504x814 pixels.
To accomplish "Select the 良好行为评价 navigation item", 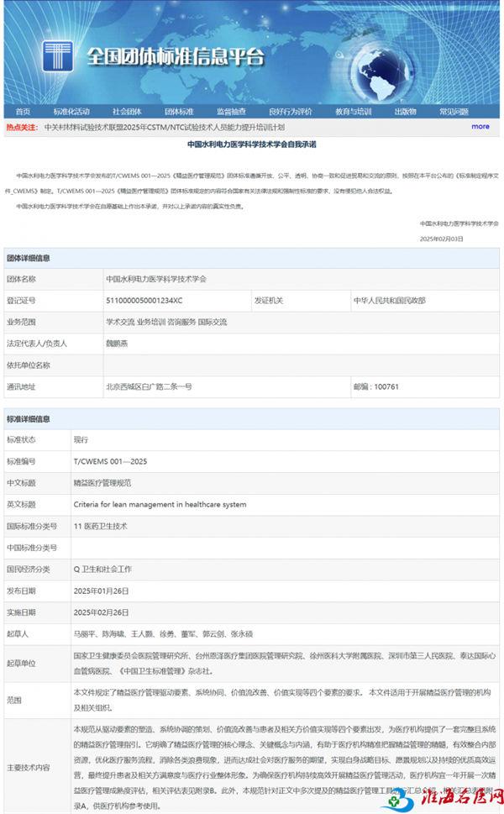I will coord(291,112).
